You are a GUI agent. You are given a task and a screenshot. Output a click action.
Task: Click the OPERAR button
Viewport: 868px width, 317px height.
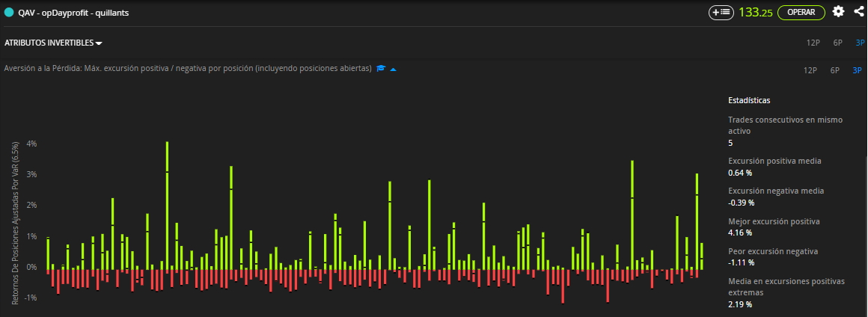(x=801, y=12)
